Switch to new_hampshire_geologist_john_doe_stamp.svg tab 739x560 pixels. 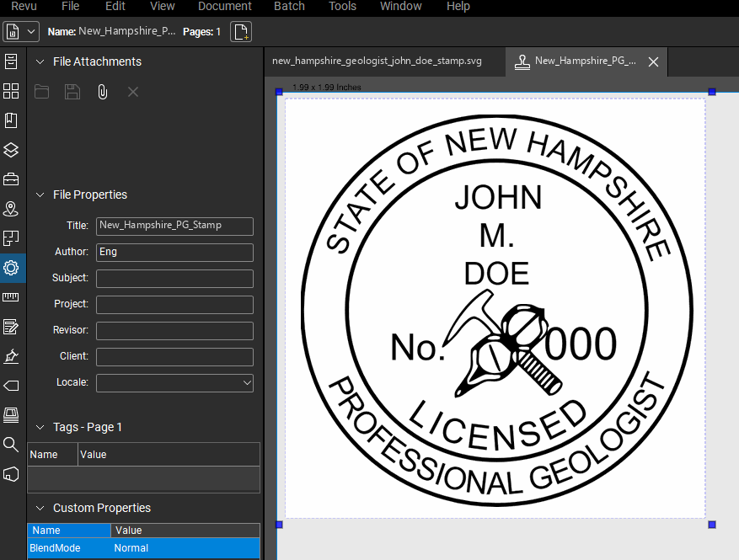pyautogui.click(x=377, y=61)
